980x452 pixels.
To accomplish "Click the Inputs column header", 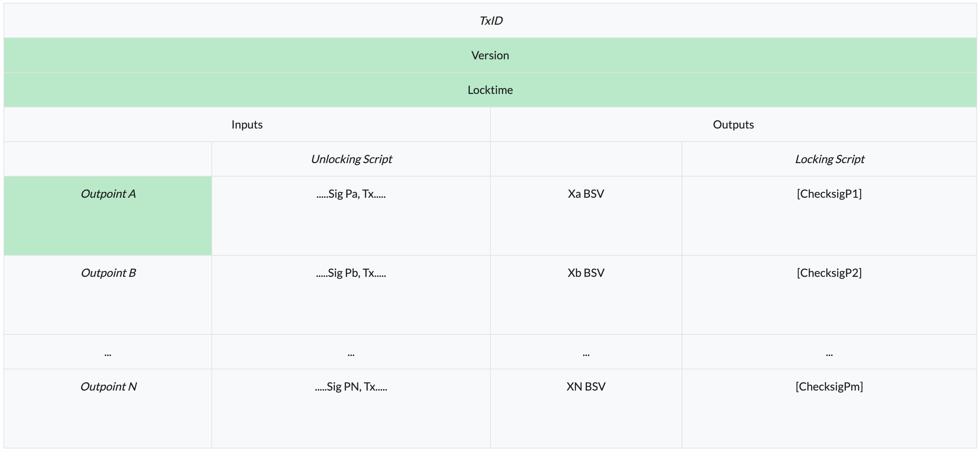I will 247,124.
